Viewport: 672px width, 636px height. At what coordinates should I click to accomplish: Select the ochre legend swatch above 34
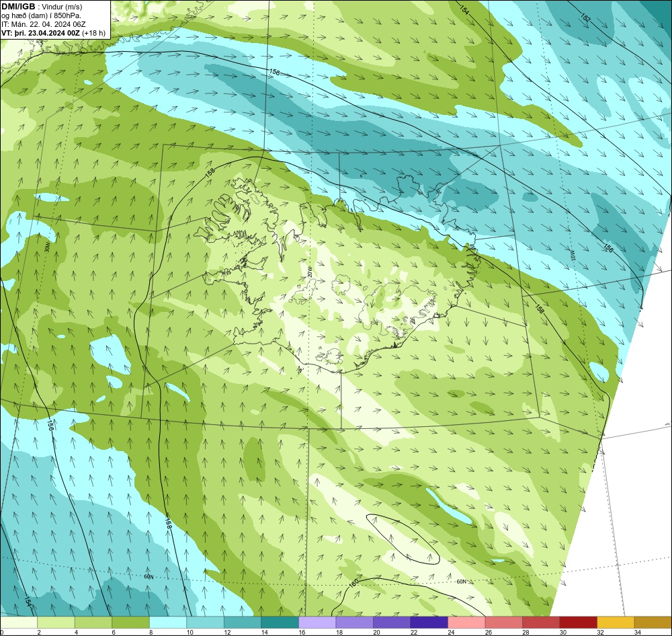tap(653, 623)
